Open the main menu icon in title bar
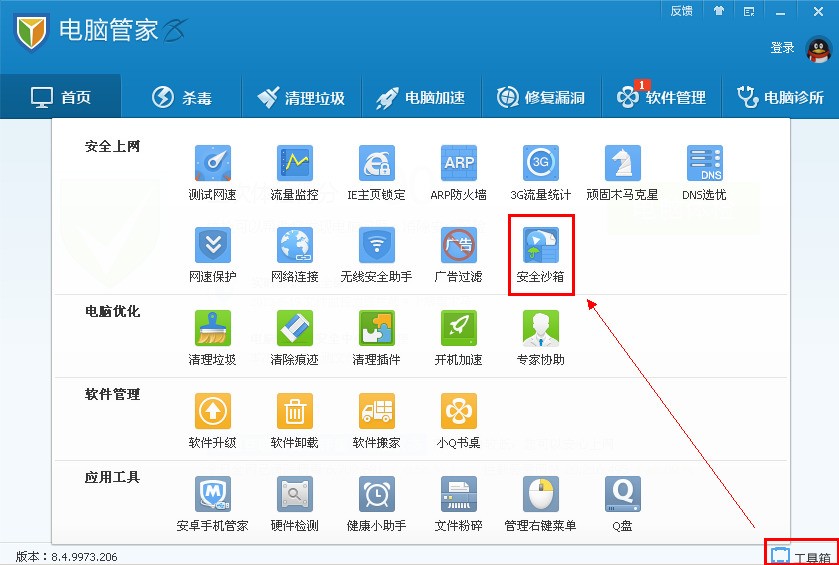Image resolution: width=839 pixels, height=565 pixels. pos(749,11)
